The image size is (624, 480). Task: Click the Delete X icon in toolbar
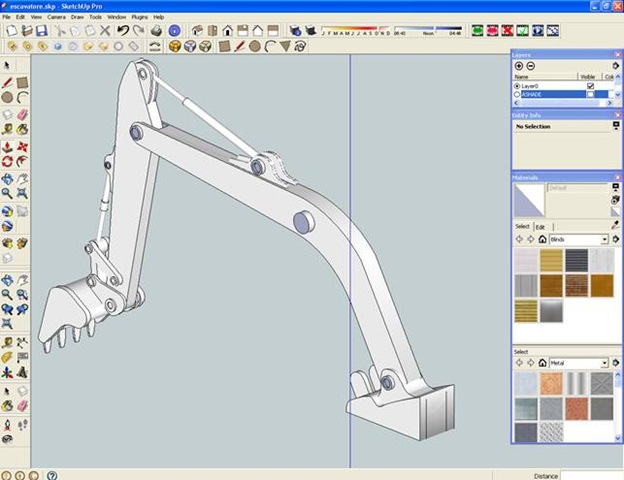tap(106, 31)
